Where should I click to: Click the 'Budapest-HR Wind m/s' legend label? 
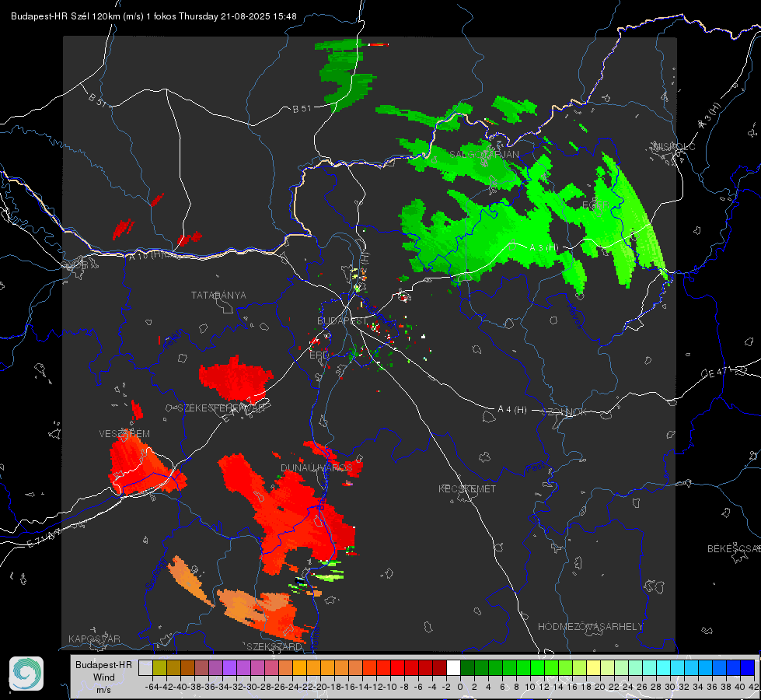(103, 677)
